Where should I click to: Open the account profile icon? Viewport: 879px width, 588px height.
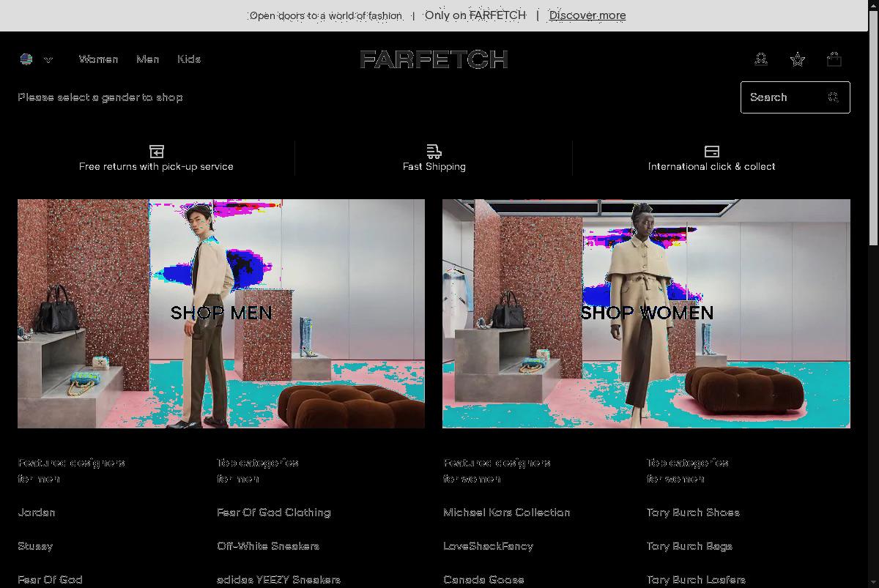click(x=761, y=59)
